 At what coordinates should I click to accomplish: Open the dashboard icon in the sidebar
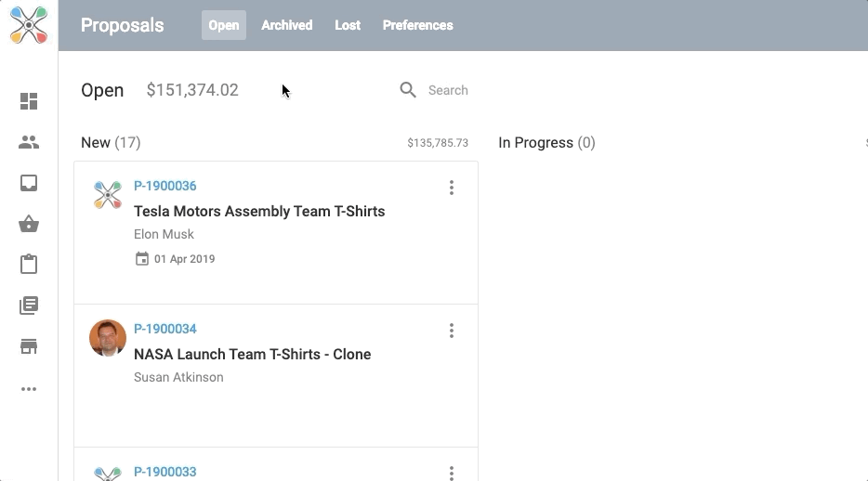pos(29,101)
